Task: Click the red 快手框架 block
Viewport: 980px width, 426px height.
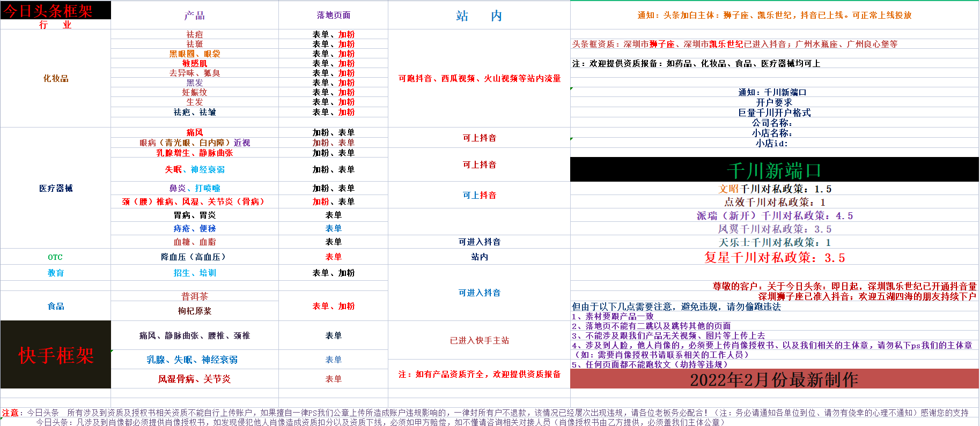Action: (56, 355)
